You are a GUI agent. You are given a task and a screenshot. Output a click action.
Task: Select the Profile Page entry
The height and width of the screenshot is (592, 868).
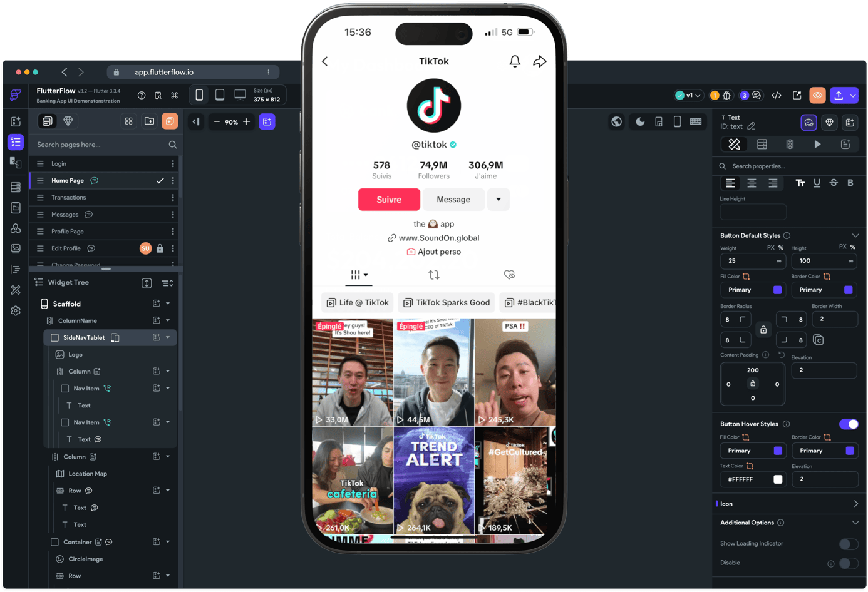tap(103, 231)
